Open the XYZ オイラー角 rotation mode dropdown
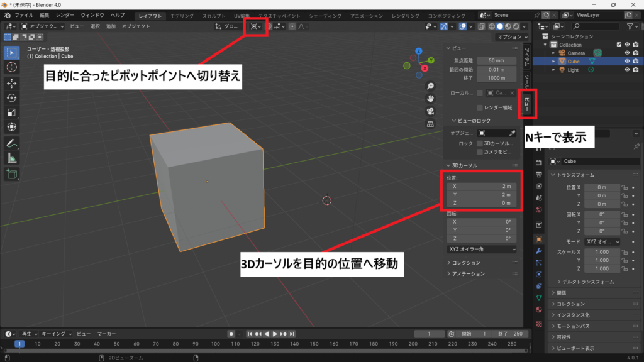 [482, 249]
